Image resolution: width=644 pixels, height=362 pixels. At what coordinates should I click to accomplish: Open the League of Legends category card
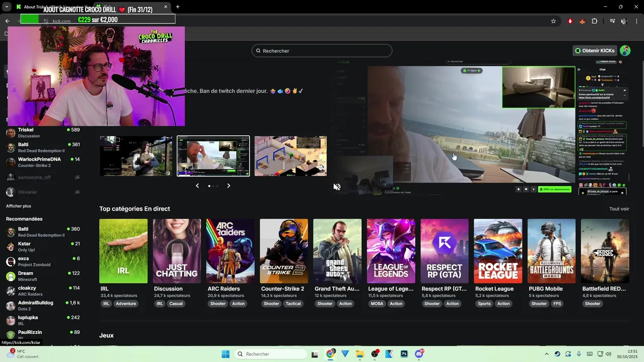391,251
